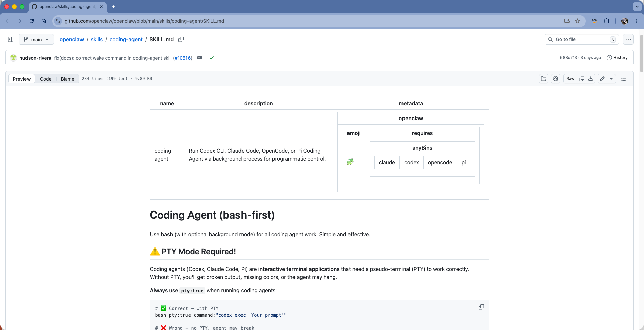Open the tab search dropdown
Viewport: 644px width, 330px height.
tap(637, 7)
